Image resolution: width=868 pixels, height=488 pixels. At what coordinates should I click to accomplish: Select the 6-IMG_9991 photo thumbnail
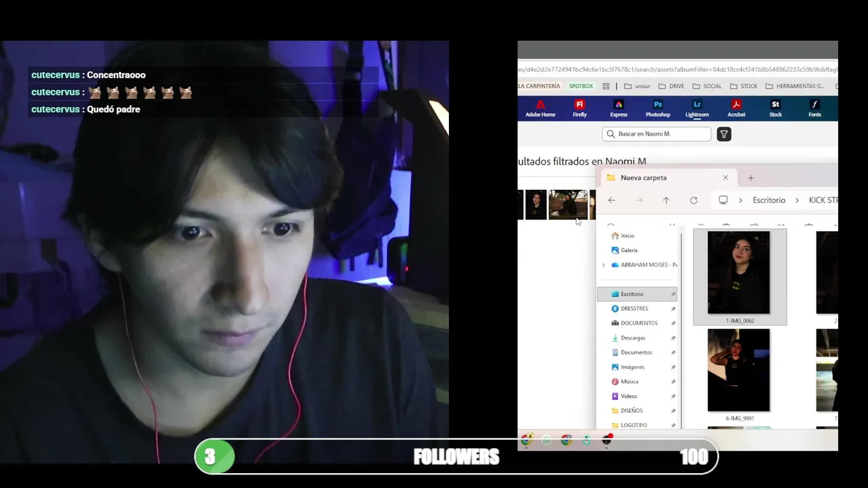pos(738,370)
